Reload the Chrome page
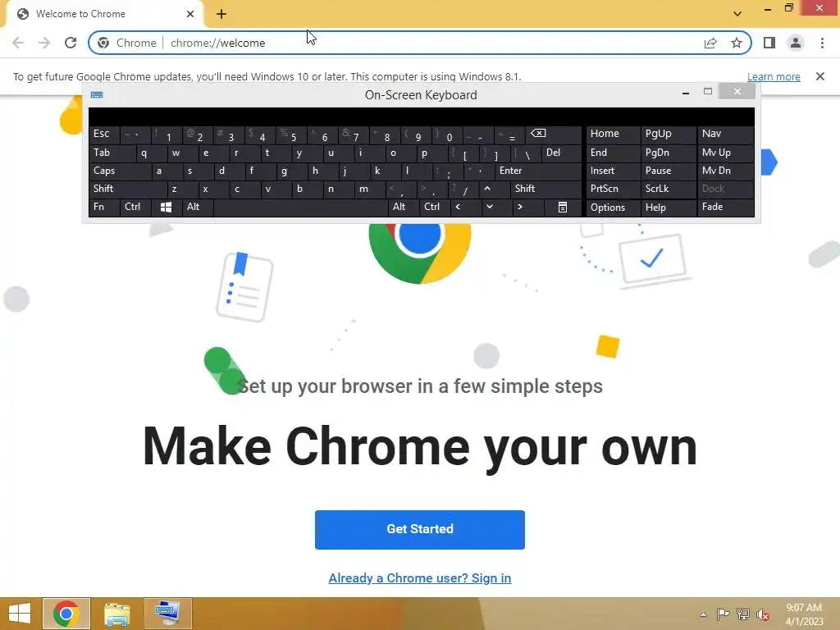Viewport: 840px width, 630px height. [x=71, y=43]
